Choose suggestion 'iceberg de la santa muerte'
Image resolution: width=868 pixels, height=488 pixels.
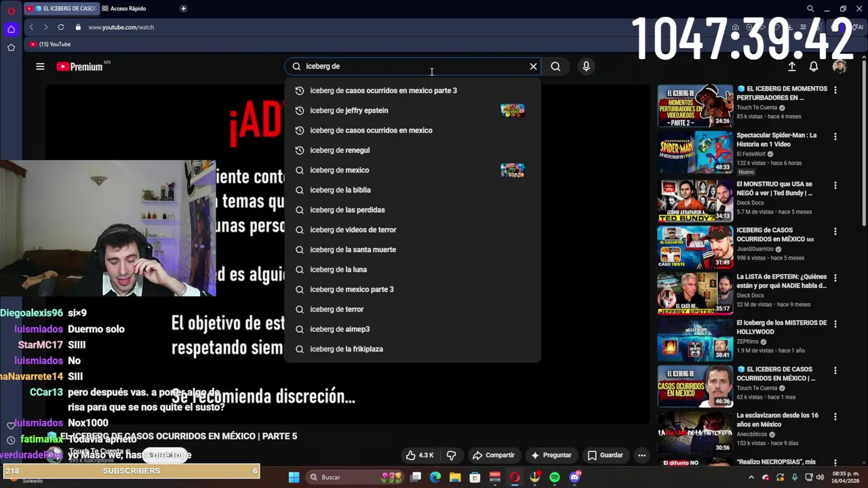(412, 249)
